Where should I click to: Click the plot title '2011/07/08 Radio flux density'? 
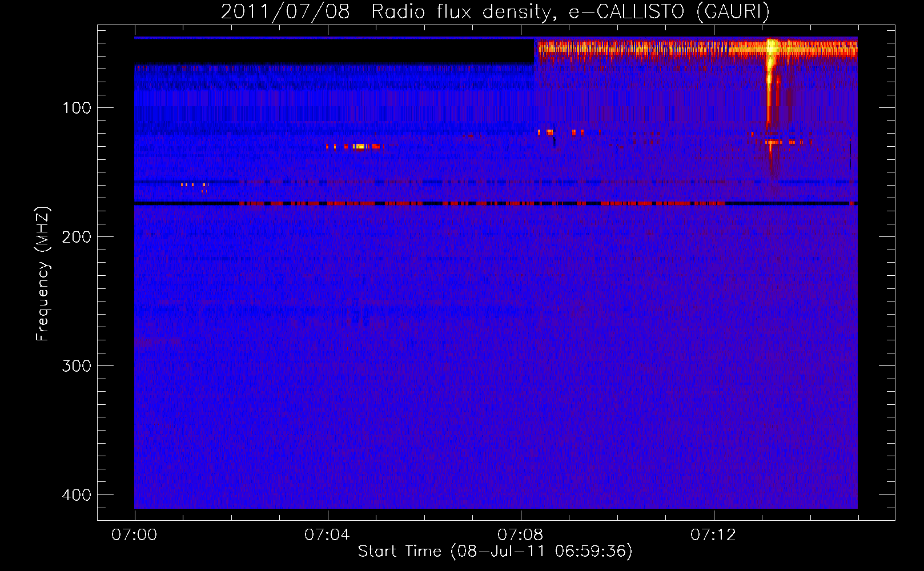coord(495,11)
